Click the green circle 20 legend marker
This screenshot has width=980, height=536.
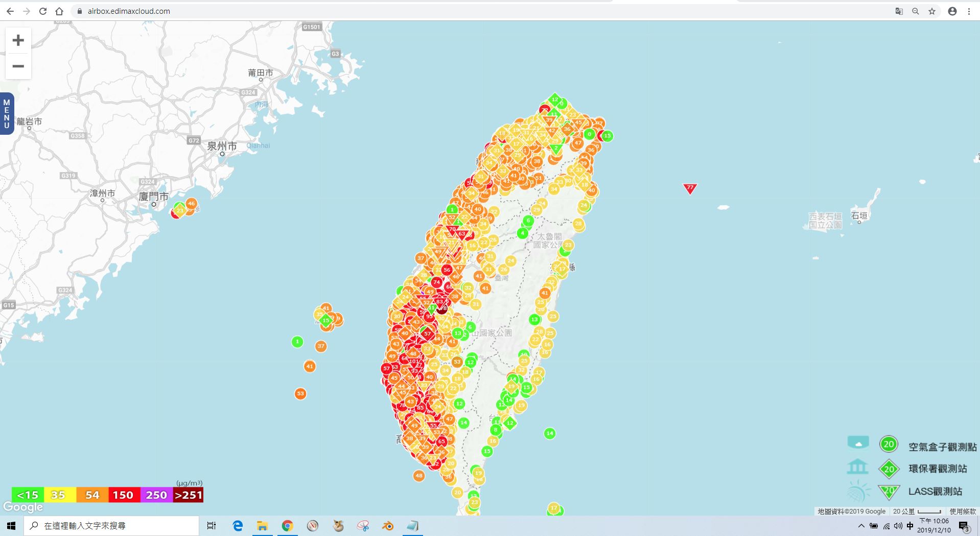tap(889, 444)
